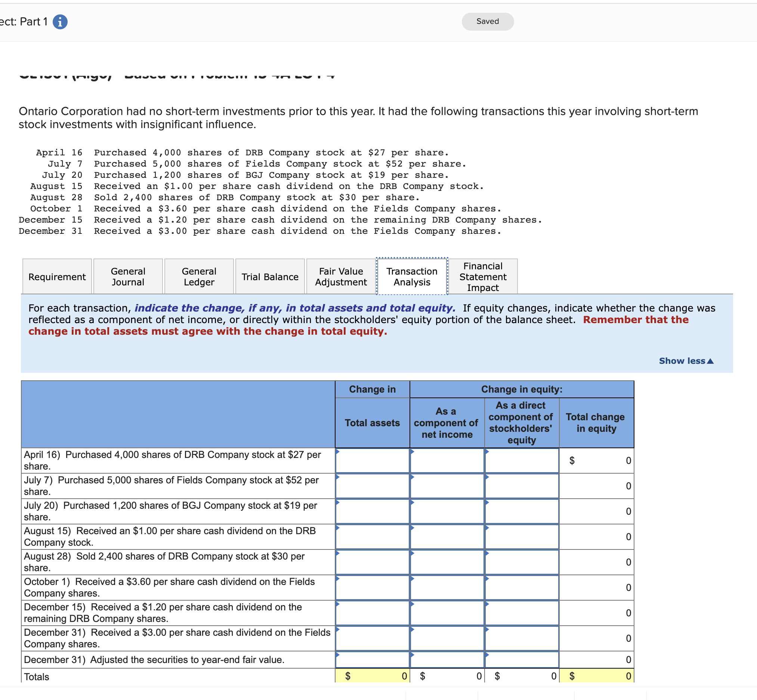Click the Total assets cell for April 16
This screenshot has height=700, width=757.
coord(372,461)
